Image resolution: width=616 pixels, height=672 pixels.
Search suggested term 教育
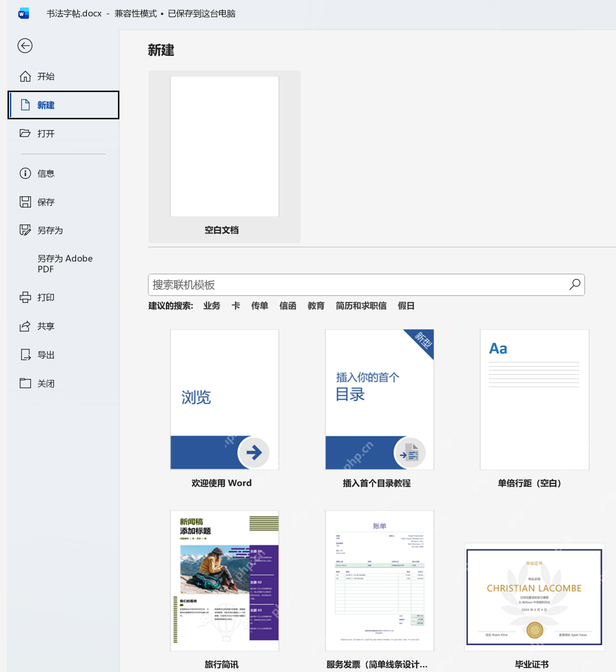[x=316, y=306]
